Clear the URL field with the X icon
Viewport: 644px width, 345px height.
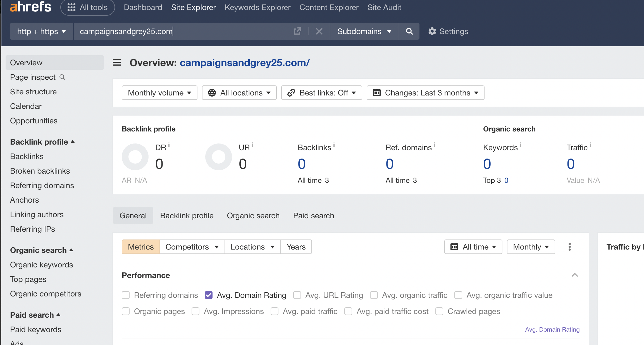click(319, 31)
